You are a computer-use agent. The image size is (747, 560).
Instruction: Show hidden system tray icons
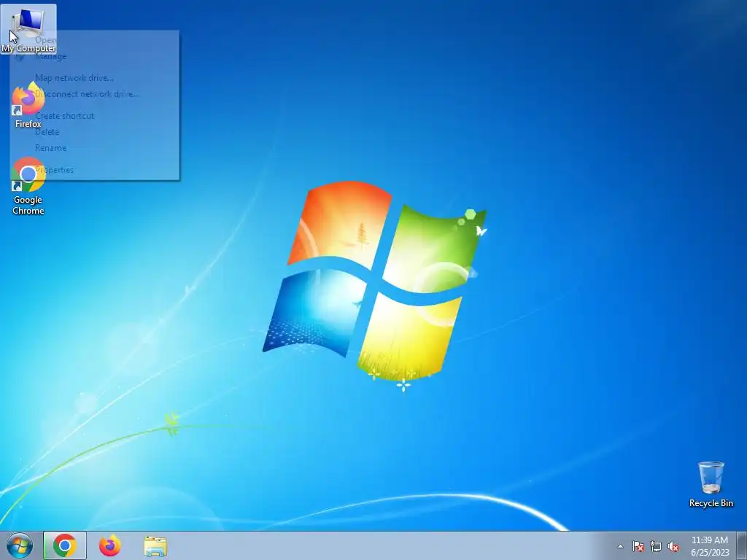[x=620, y=546]
